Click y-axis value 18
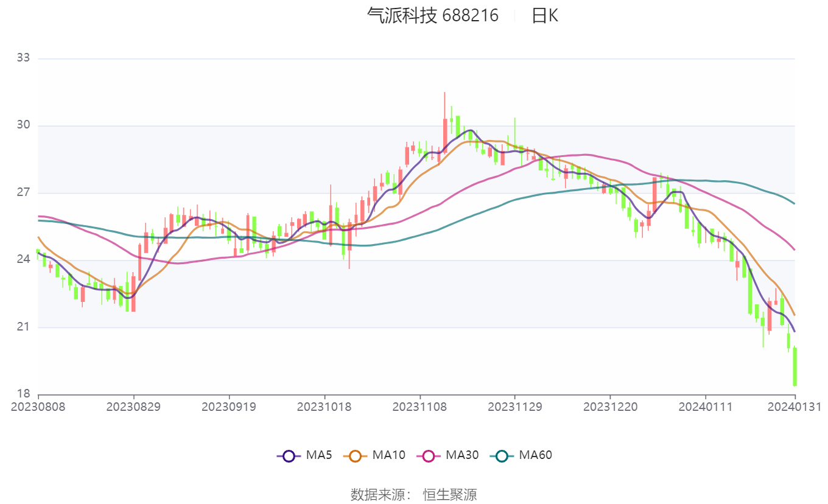 pyautogui.click(x=23, y=394)
